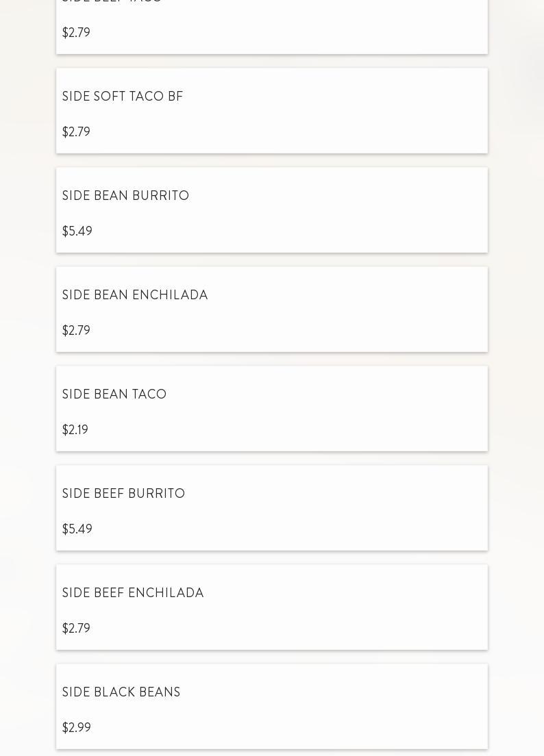Open the Side Beef Burrito item
The height and width of the screenshot is (756, 544).
pyautogui.click(x=123, y=494)
